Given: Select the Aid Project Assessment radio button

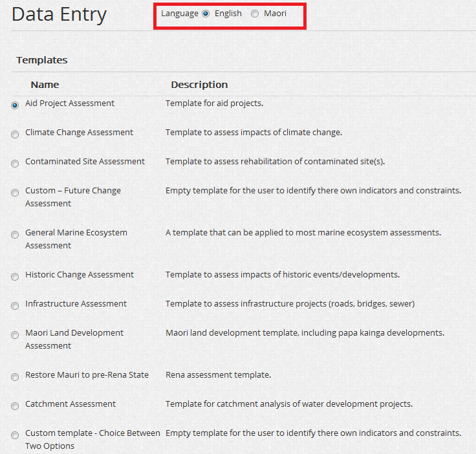Looking at the screenshot, I should pos(15,105).
